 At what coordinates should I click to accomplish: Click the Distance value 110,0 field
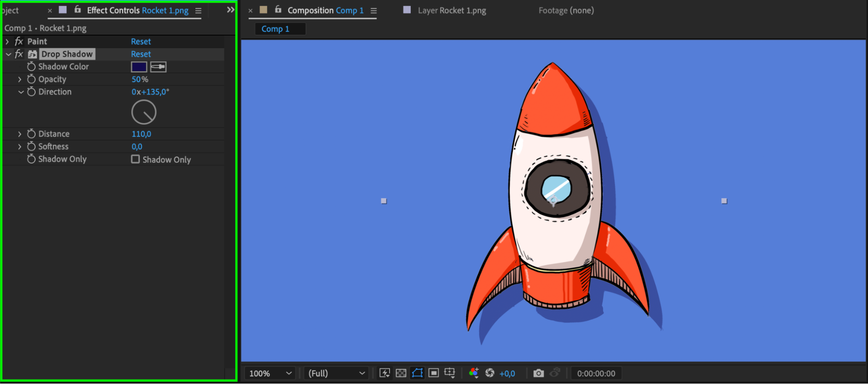coord(141,134)
